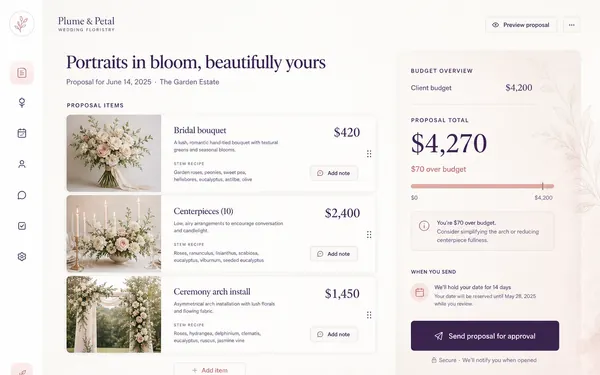Open the three-dot more options menu
Viewport: 600px width, 375px height.
[571, 25]
